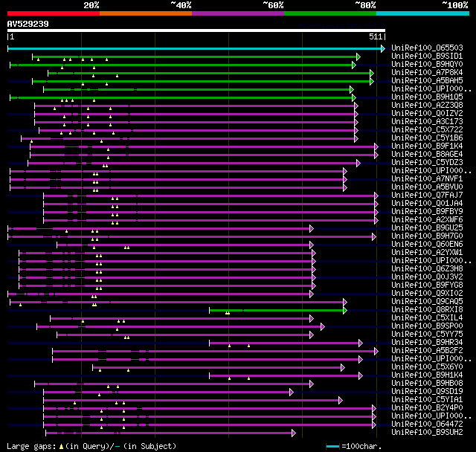
Task: Select the UniRef100_B9F1K4 label
Action: point(427,146)
